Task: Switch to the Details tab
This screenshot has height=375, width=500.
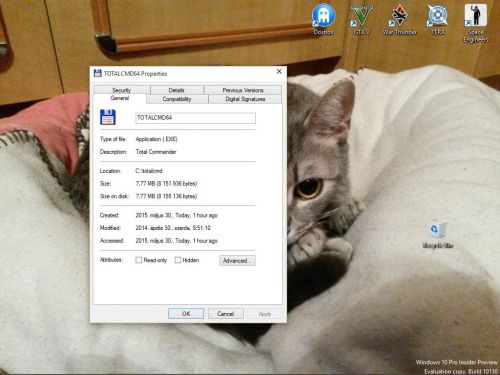Action: tap(177, 90)
